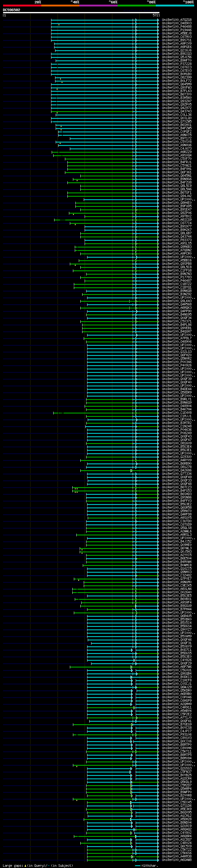This screenshot has height=868, width=197.
Task: Select the UniRef100_A8QAQ2 row label
Action: 177,830
